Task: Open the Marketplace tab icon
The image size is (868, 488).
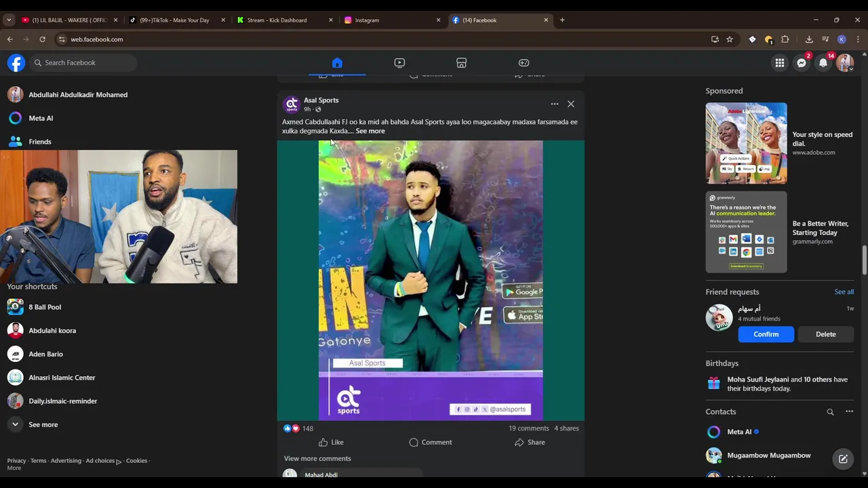Action: click(x=461, y=63)
